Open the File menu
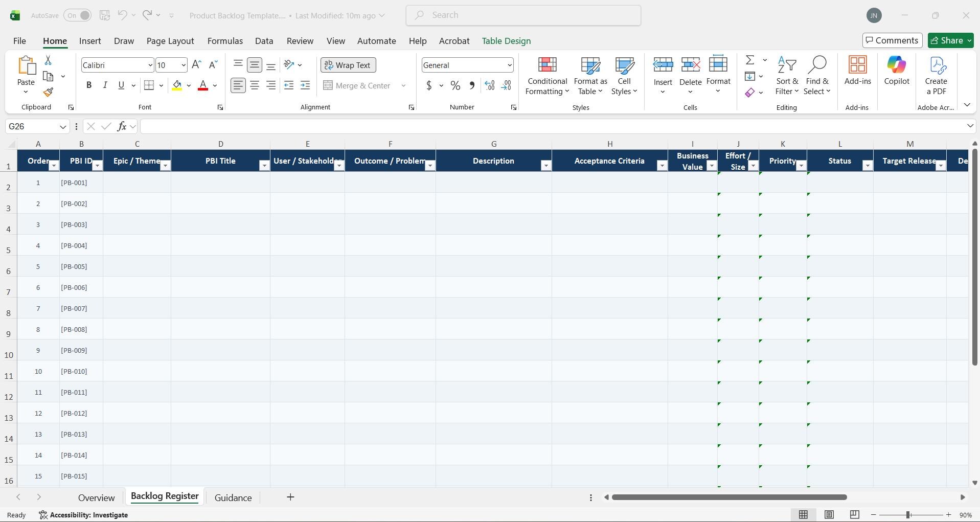This screenshot has height=522, width=980. point(19,41)
